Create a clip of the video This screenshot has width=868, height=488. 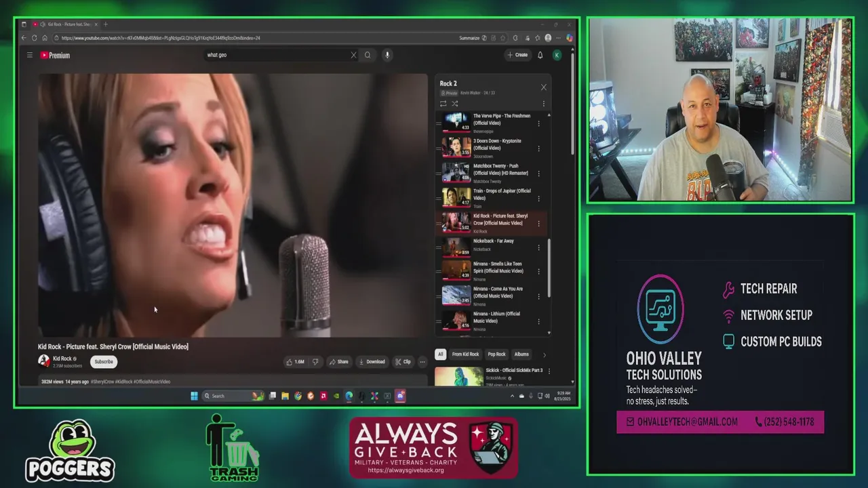tap(403, 362)
